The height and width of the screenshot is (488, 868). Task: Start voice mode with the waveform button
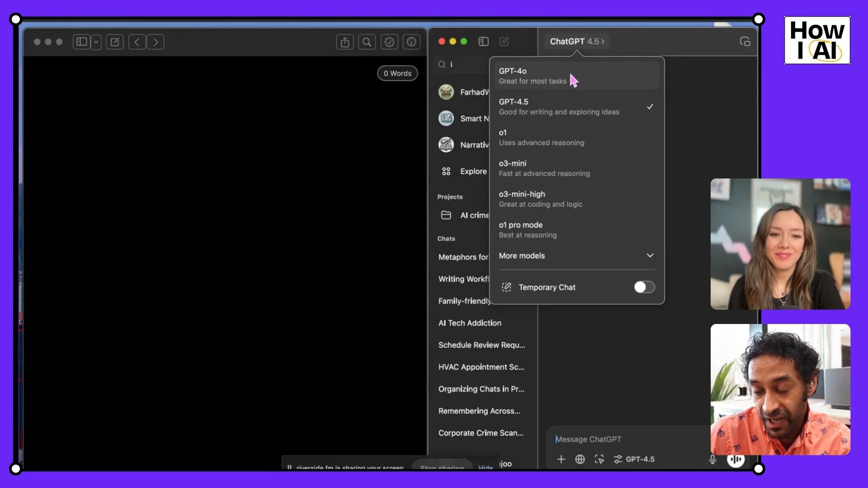click(736, 460)
